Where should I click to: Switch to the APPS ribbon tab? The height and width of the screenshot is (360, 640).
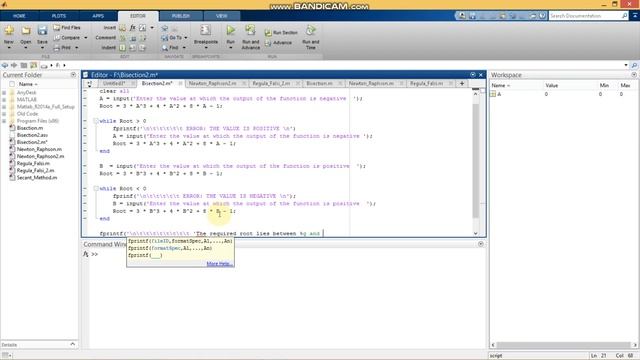coord(98,16)
